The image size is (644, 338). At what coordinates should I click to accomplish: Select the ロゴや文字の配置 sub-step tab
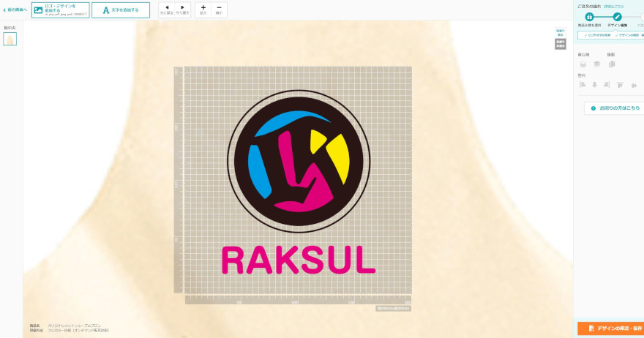pyautogui.click(x=596, y=35)
